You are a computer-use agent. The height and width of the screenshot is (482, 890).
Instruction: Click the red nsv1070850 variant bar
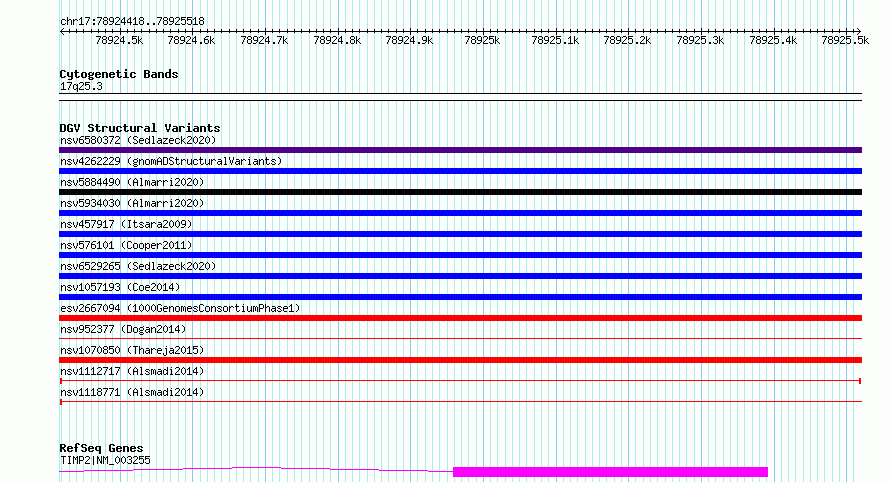tap(460, 360)
